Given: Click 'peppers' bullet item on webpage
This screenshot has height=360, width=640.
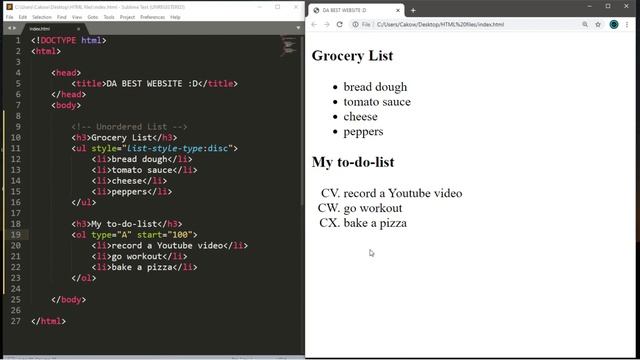Looking at the screenshot, I should click(x=363, y=132).
